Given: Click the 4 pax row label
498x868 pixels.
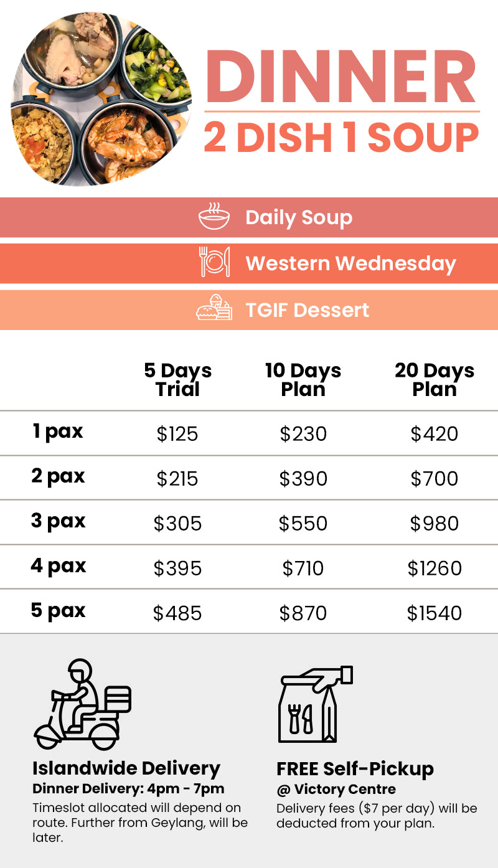Looking at the screenshot, I should pyautogui.click(x=58, y=566).
